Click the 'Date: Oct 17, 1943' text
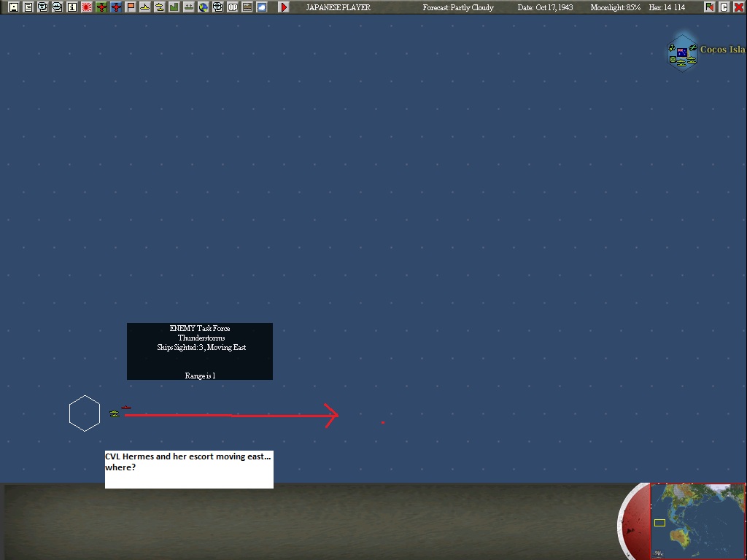 (x=545, y=7)
